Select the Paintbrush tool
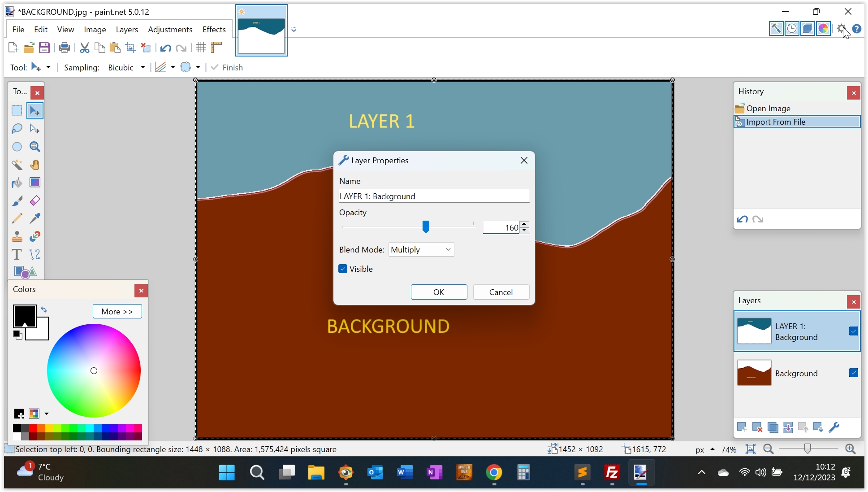 click(x=17, y=200)
